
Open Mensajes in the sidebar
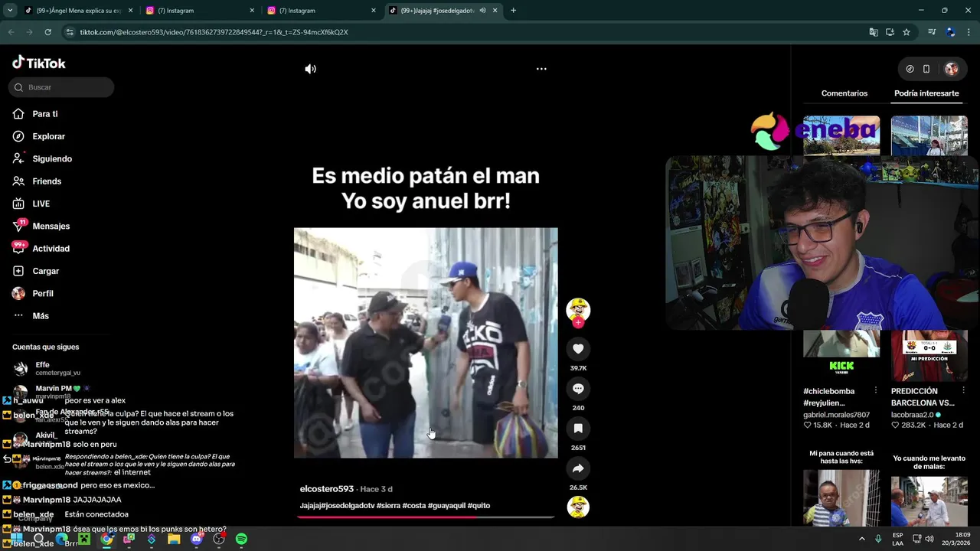(51, 227)
